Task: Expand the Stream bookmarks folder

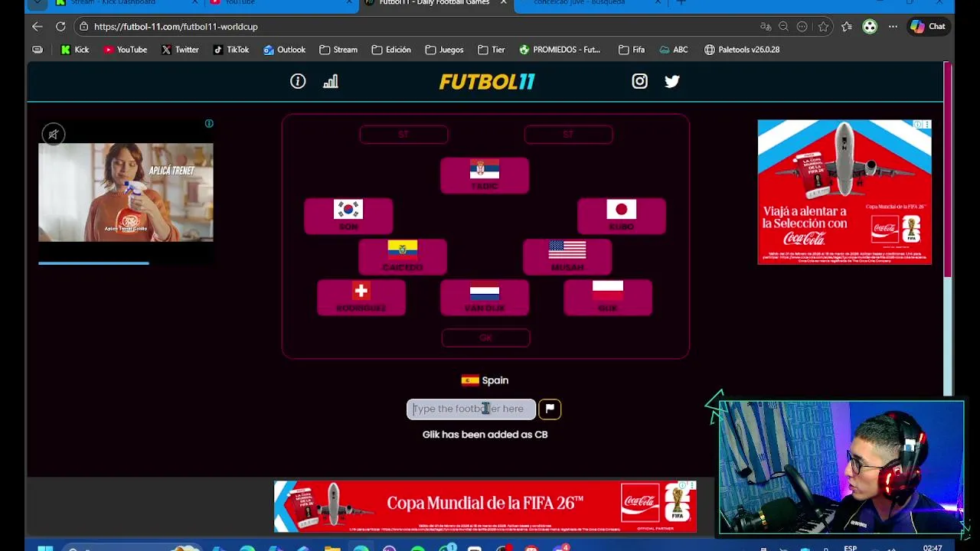Action: pyautogui.click(x=338, y=50)
